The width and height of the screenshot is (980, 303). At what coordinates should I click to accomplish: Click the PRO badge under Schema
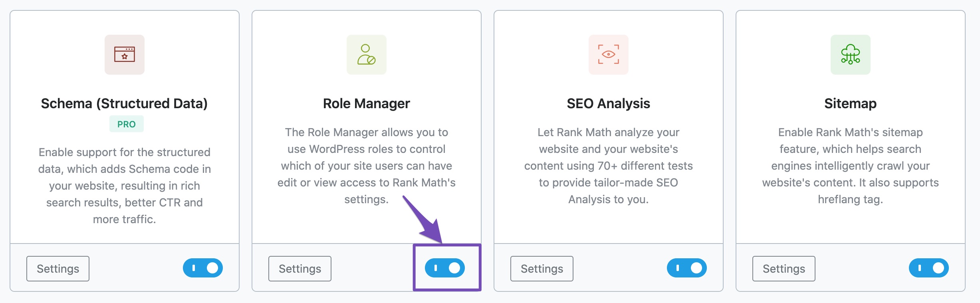127,124
